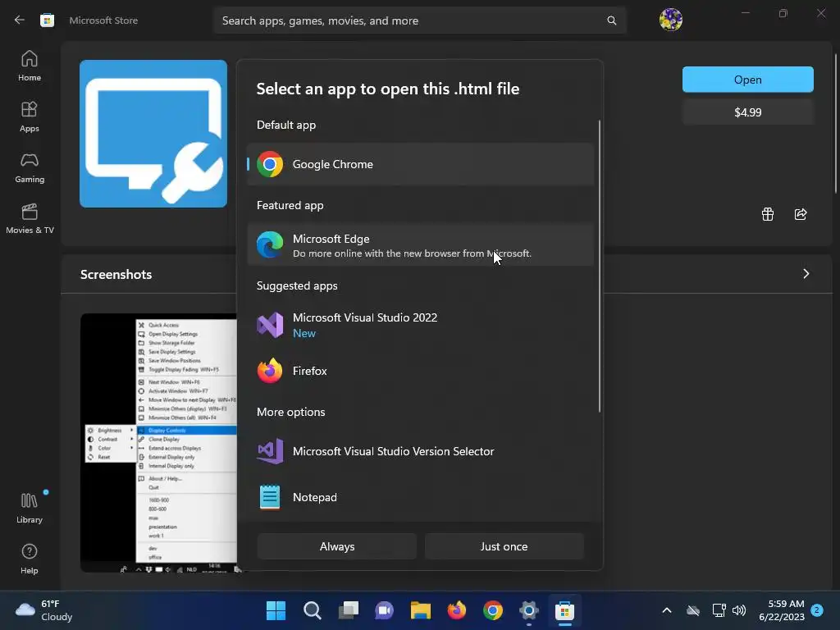Focus the Store search box
The width and height of the screenshot is (840, 630).
[419, 21]
